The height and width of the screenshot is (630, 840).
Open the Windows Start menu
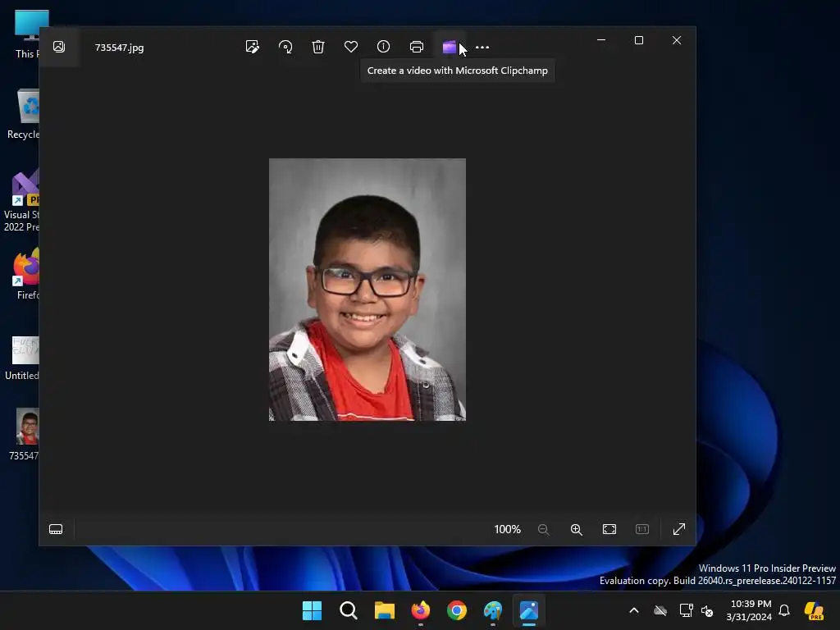point(312,610)
